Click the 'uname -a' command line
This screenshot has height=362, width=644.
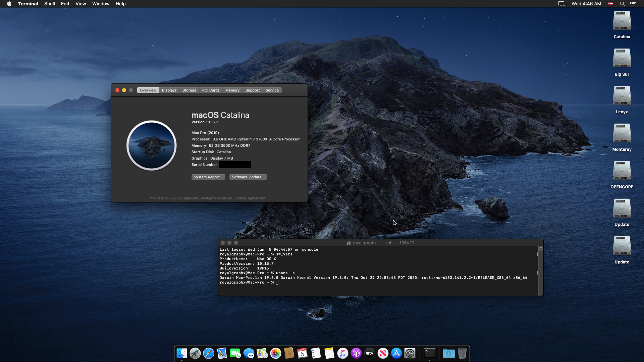coord(257,273)
